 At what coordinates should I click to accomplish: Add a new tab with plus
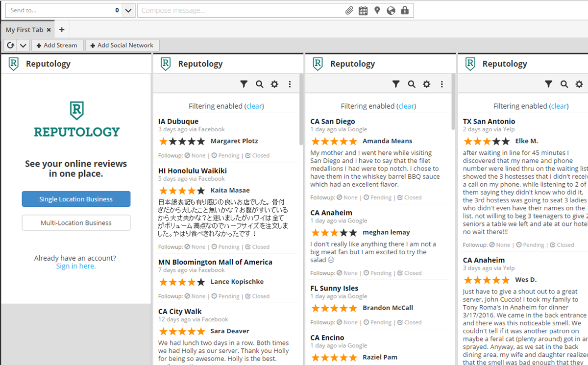[62, 30]
